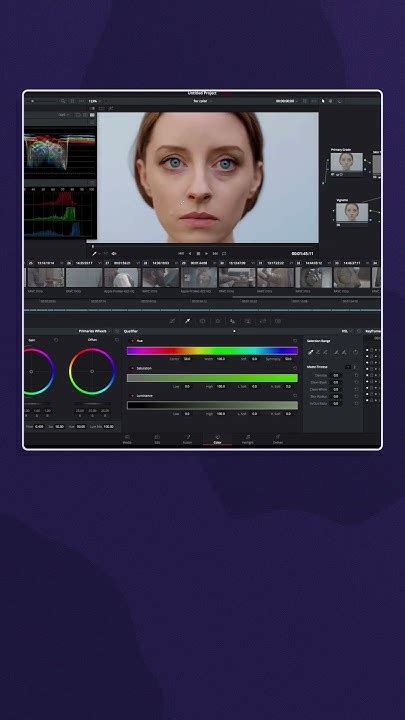This screenshot has width=405, height=720.
Task: Reset the Clean White matte finesse value
Action: [356, 389]
